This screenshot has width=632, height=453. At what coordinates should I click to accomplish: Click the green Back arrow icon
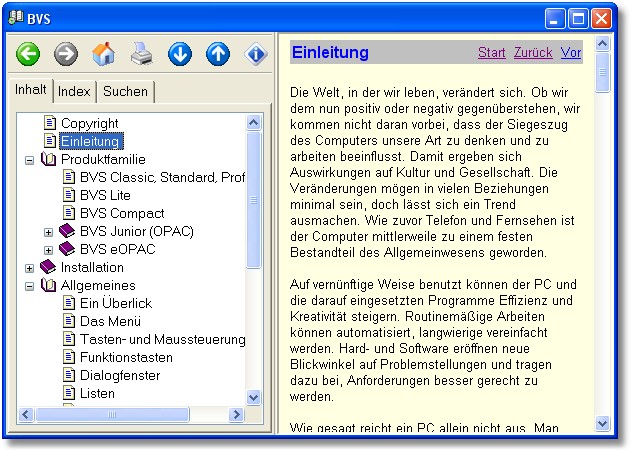click(x=28, y=54)
